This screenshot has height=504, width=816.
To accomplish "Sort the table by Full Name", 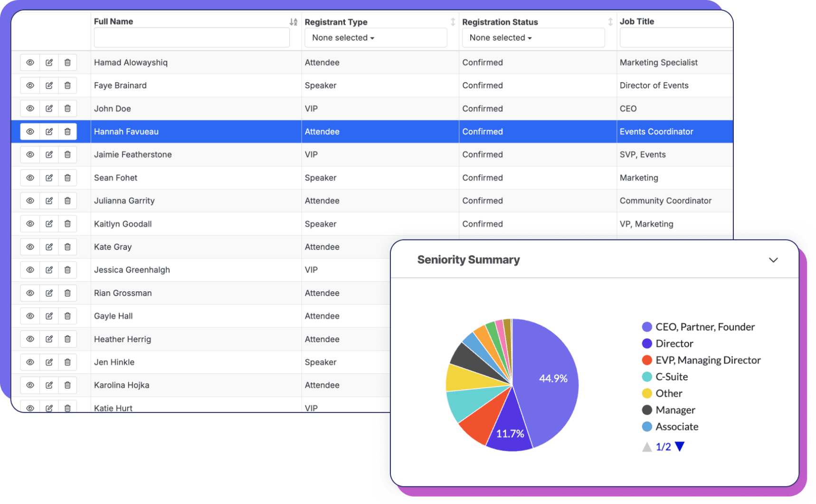I will 293,21.
